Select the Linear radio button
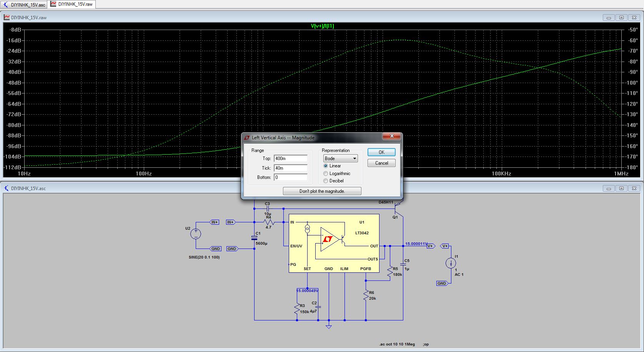The image size is (644, 352). (332, 166)
